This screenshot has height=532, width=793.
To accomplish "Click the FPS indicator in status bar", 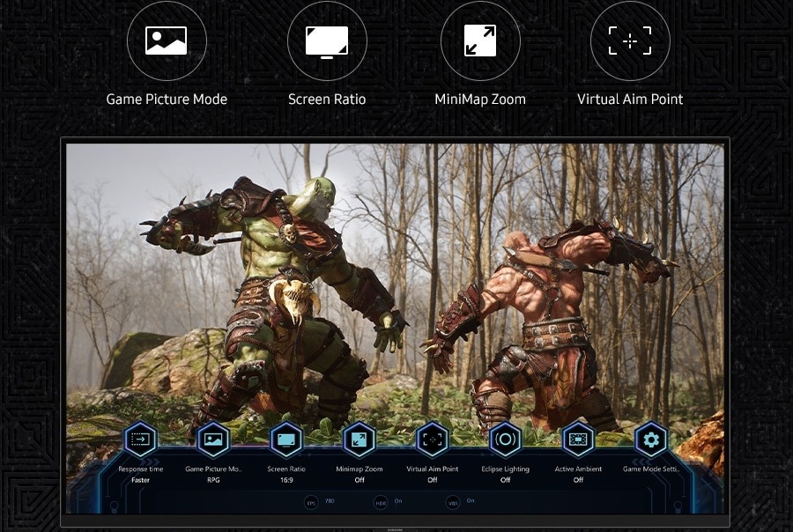I will (x=311, y=502).
